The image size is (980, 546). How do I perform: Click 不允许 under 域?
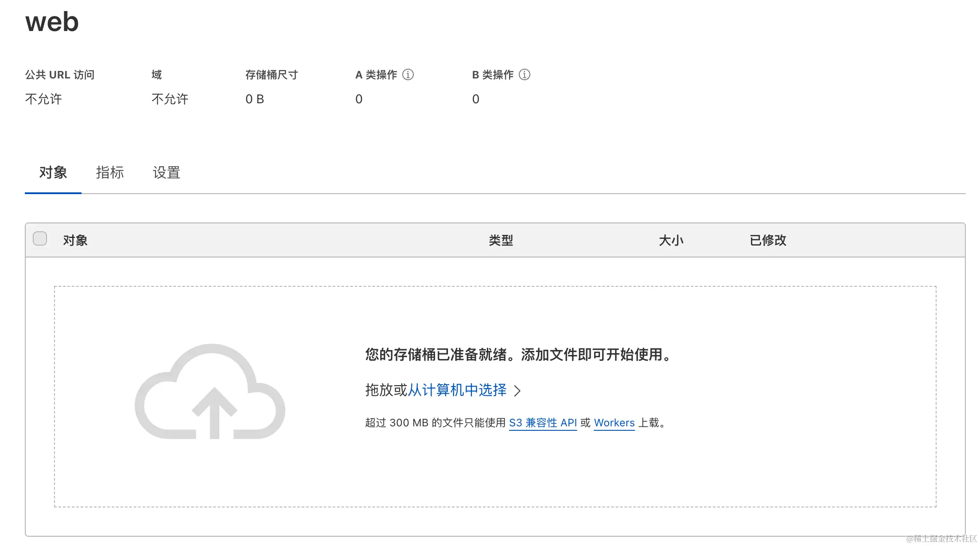pos(170,99)
